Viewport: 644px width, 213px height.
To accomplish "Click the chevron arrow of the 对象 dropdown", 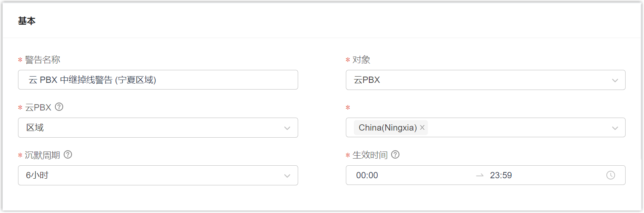I will [615, 80].
